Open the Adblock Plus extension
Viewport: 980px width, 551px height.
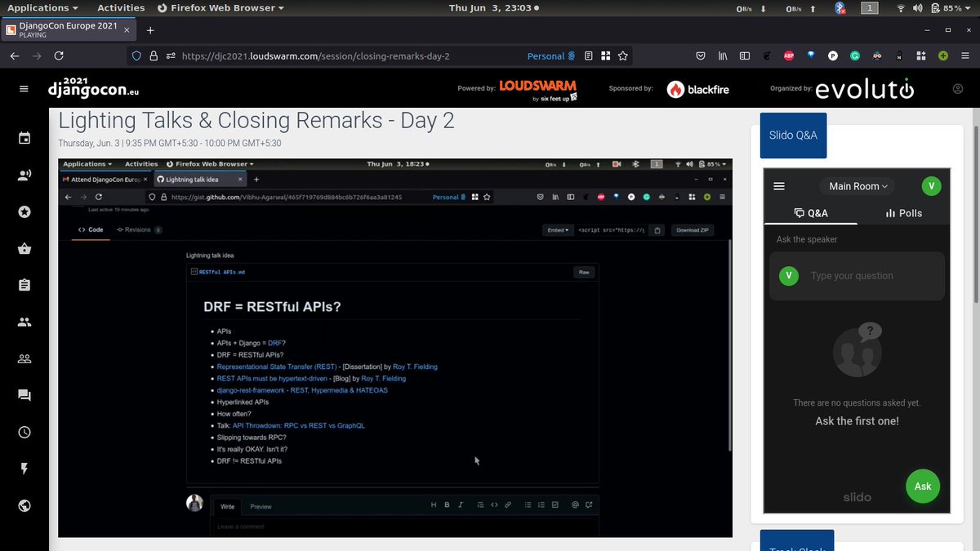click(789, 56)
